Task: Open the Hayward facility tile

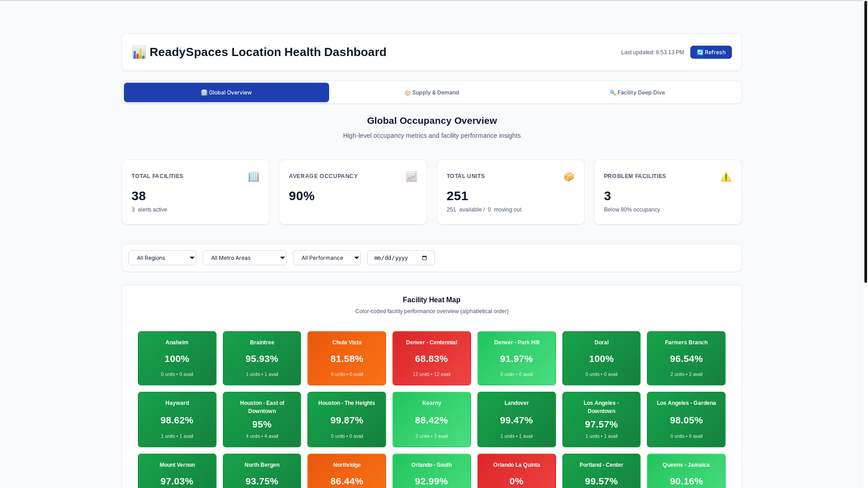Action: (x=177, y=419)
